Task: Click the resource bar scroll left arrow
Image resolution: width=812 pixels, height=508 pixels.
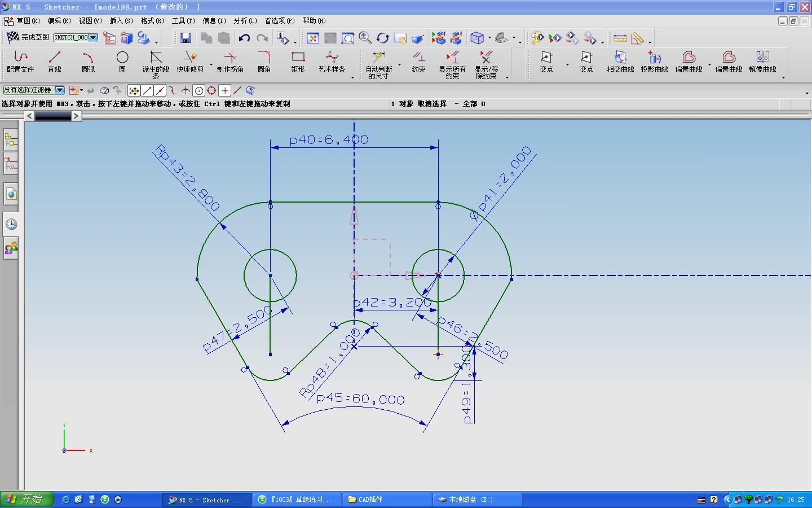Action: click(29, 116)
